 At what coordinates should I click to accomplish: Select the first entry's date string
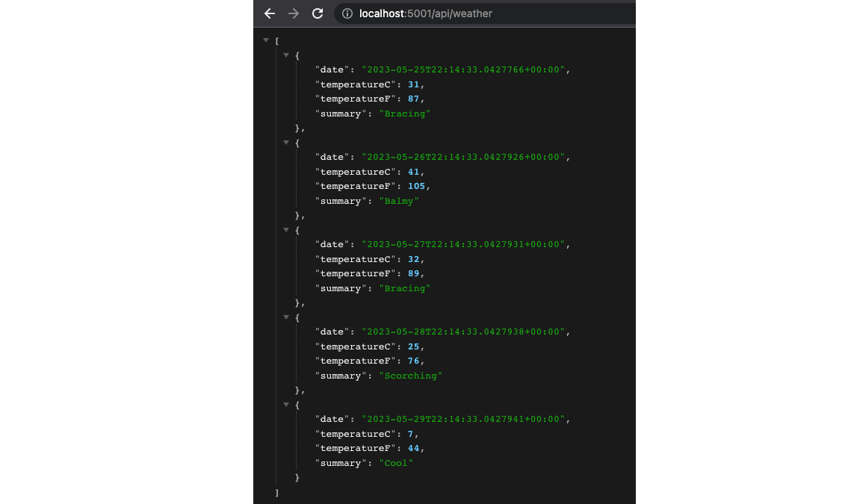pyautogui.click(x=464, y=69)
